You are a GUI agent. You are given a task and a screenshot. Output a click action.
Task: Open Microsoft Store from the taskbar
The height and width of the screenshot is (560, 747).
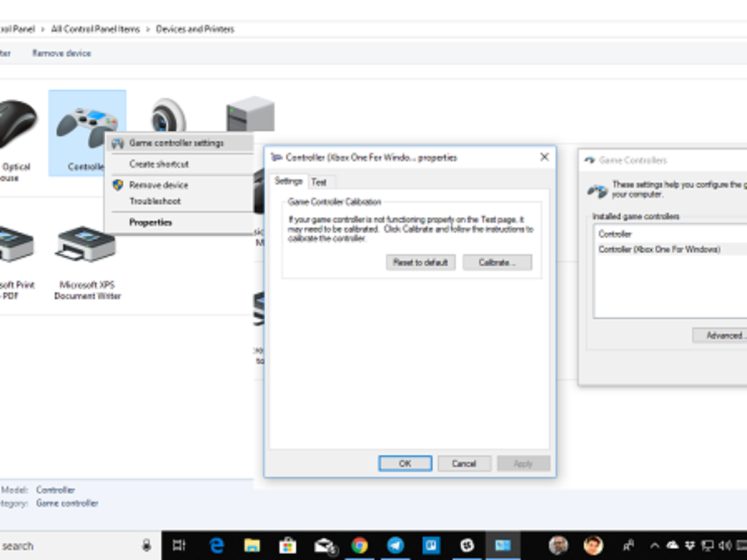[287, 546]
